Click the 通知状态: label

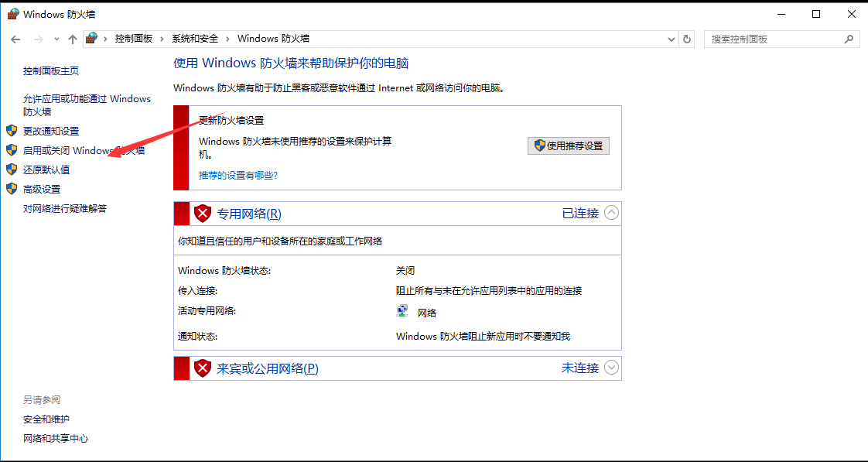click(x=197, y=337)
